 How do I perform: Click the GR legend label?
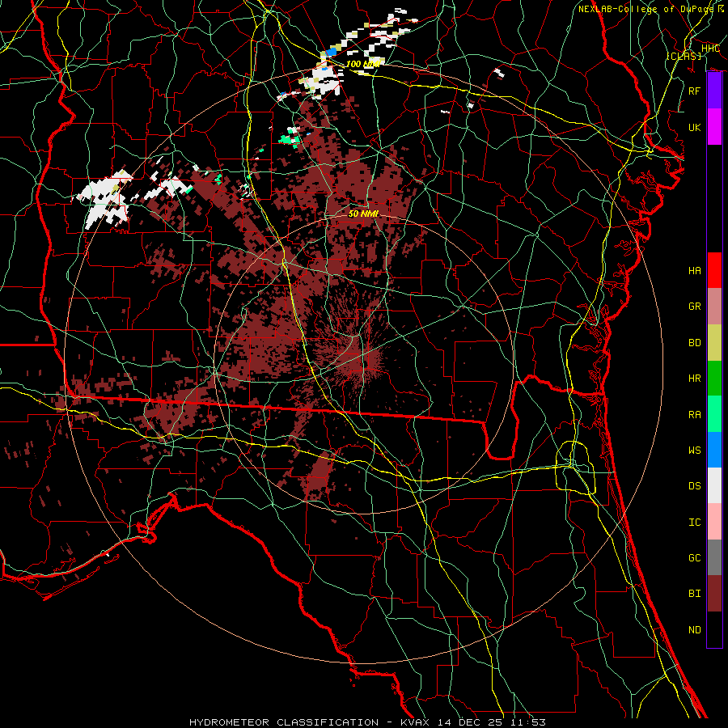click(695, 307)
